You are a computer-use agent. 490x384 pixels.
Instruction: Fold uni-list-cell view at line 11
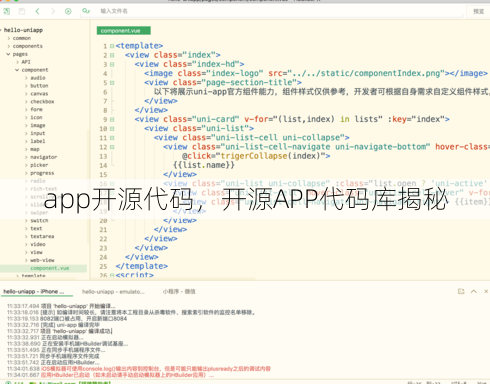point(112,138)
